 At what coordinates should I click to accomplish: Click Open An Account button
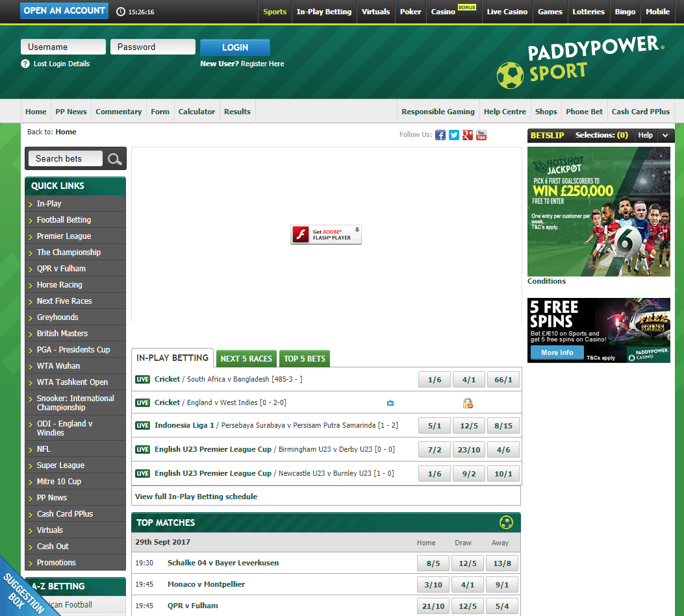[64, 10]
